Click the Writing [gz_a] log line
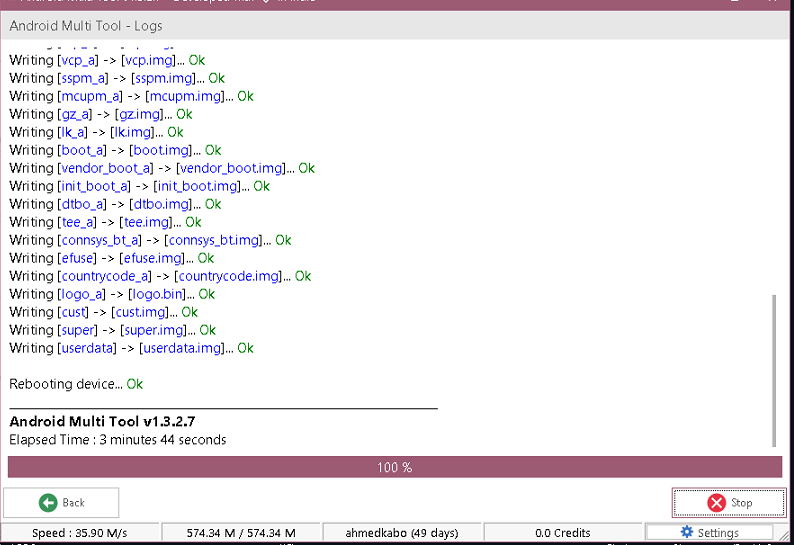The image size is (794, 545). (x=101, y=114)
